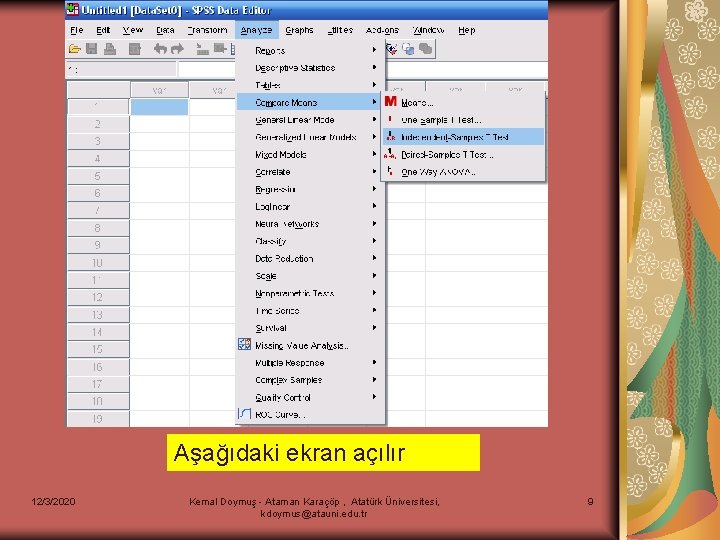Open the Add-ons menu
This screenshot has width=720, height=540.
[x=382, y=30]
